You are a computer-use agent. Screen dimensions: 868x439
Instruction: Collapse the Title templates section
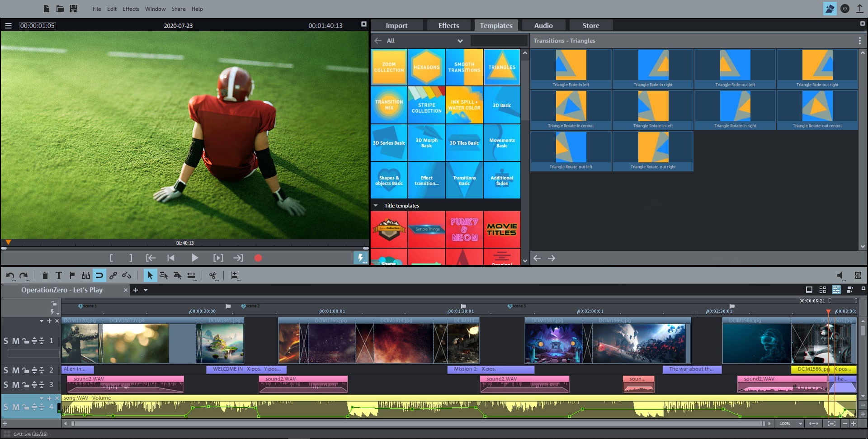pos(376,205)
